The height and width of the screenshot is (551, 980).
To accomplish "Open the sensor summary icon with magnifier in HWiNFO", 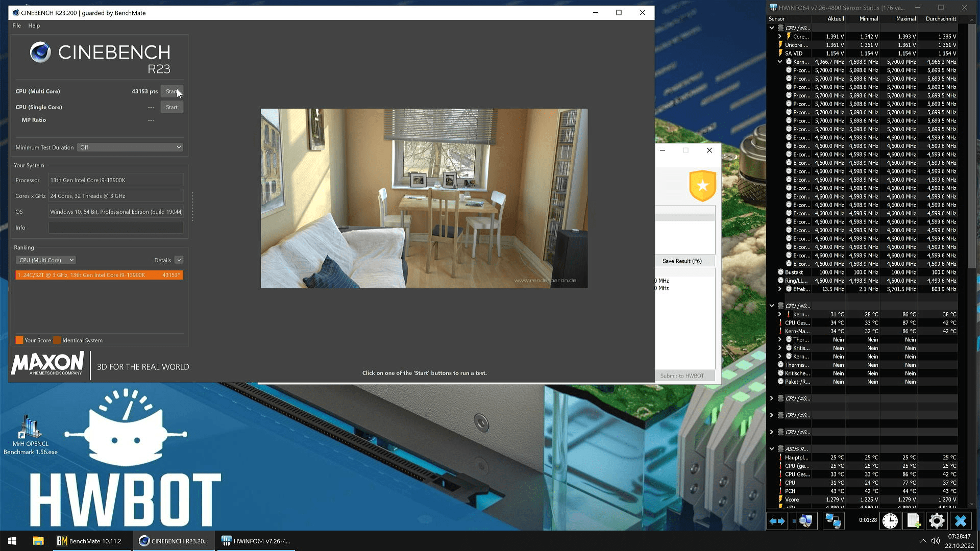I will pos(805,521).
